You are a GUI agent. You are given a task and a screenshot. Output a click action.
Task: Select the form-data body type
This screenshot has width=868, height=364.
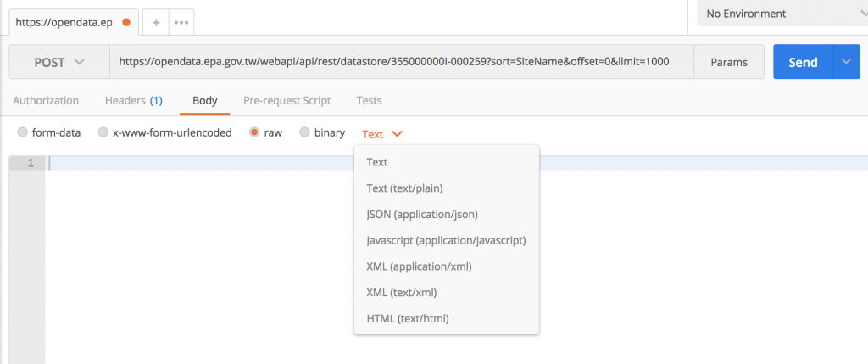point(21,133)
